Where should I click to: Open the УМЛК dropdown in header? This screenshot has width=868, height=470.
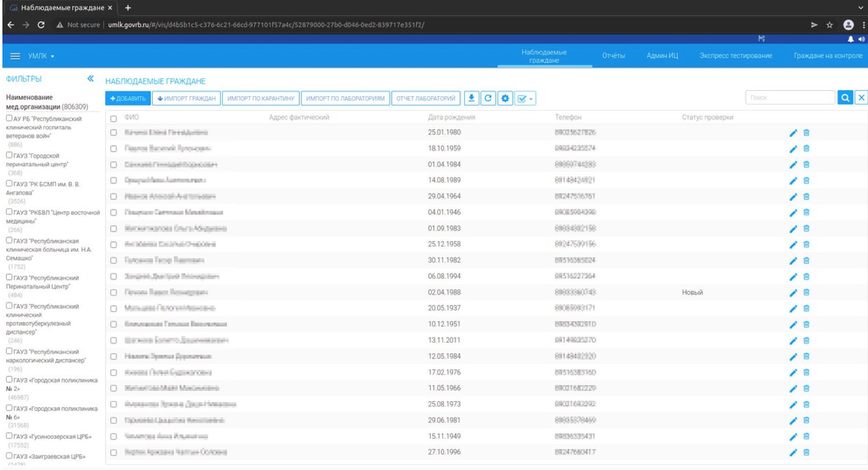tap(41, 56)
